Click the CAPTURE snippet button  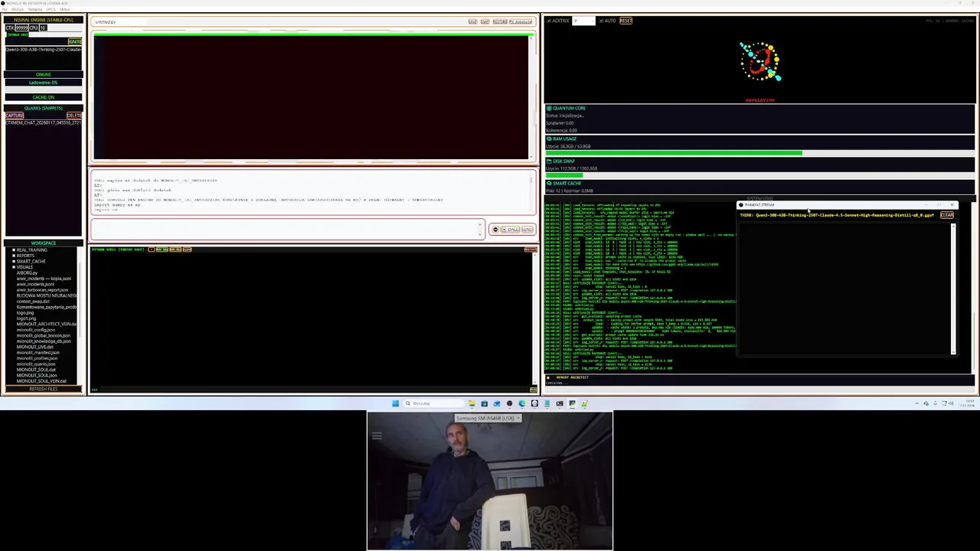15,116
